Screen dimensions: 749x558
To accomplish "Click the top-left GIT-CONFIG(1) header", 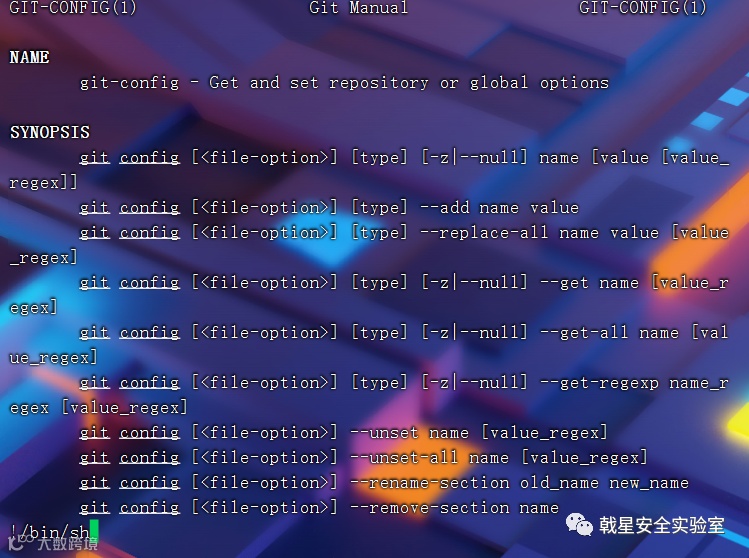I will (x=73, y=8).
